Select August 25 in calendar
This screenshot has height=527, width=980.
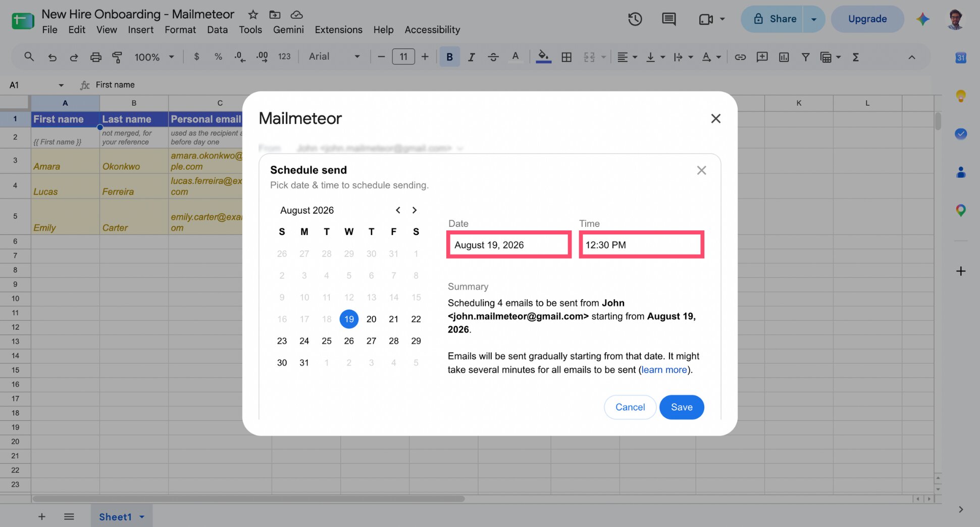tap(327, 341)
